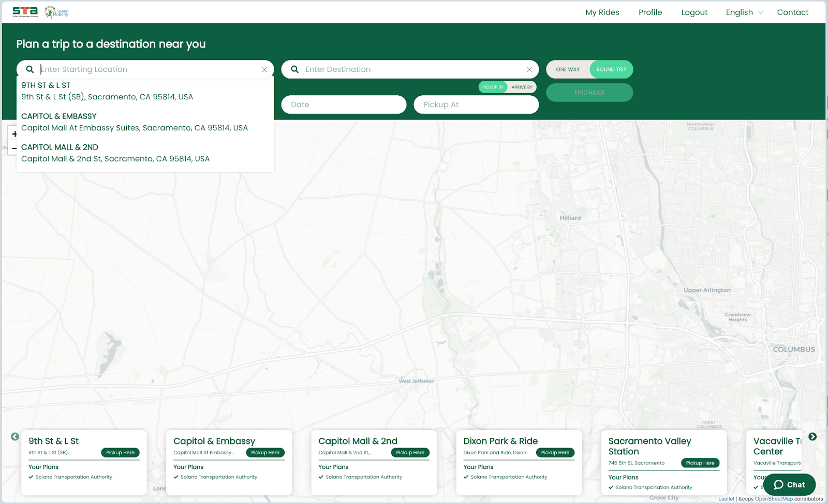The image size is (828, 504).
Task: Choose Capitol Mall & 2nd suggestion
Action: [115, 153]
